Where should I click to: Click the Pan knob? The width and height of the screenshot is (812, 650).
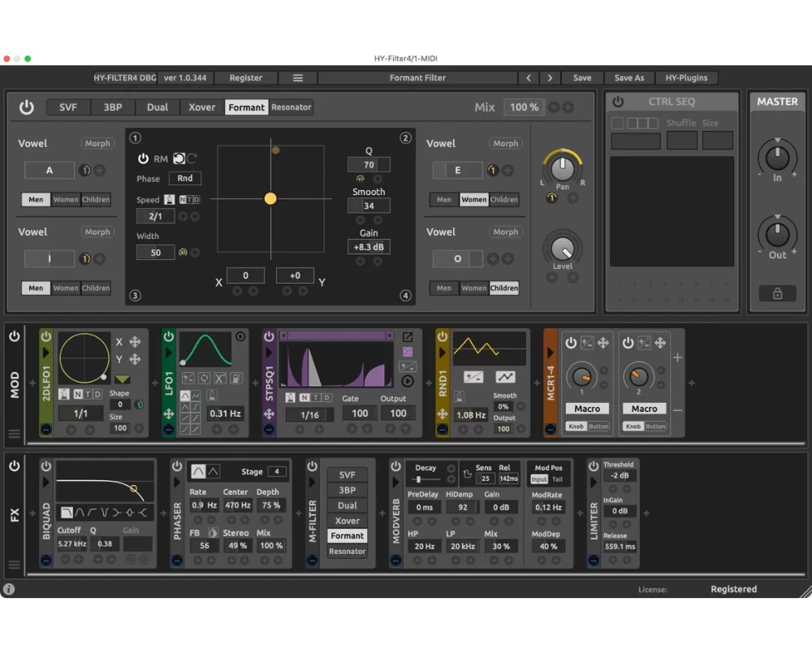[x=563, y=167]
